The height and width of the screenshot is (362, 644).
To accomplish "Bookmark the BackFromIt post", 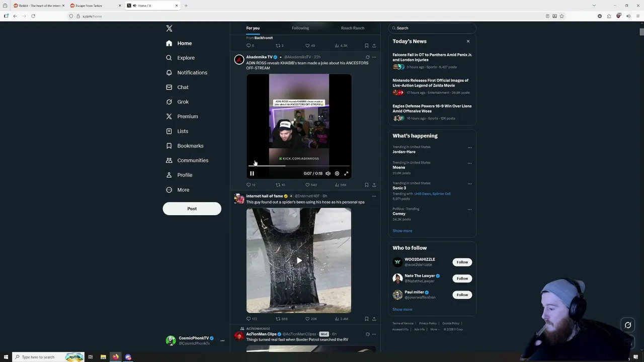I will pos(366,46).
